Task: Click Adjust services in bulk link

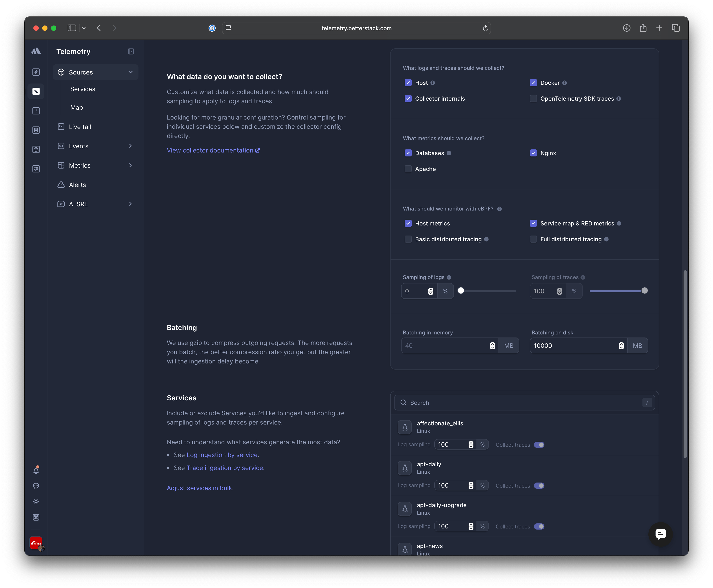Action: click(200, 488)
